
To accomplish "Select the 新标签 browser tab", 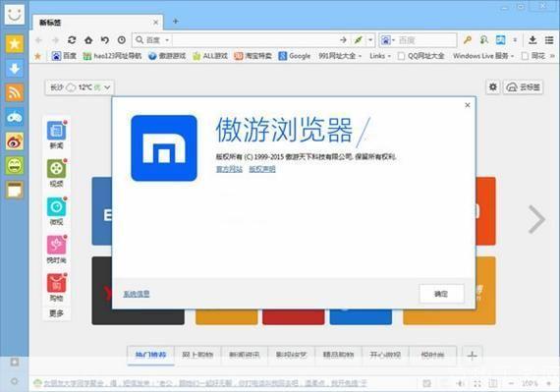I will coord(97,23).
